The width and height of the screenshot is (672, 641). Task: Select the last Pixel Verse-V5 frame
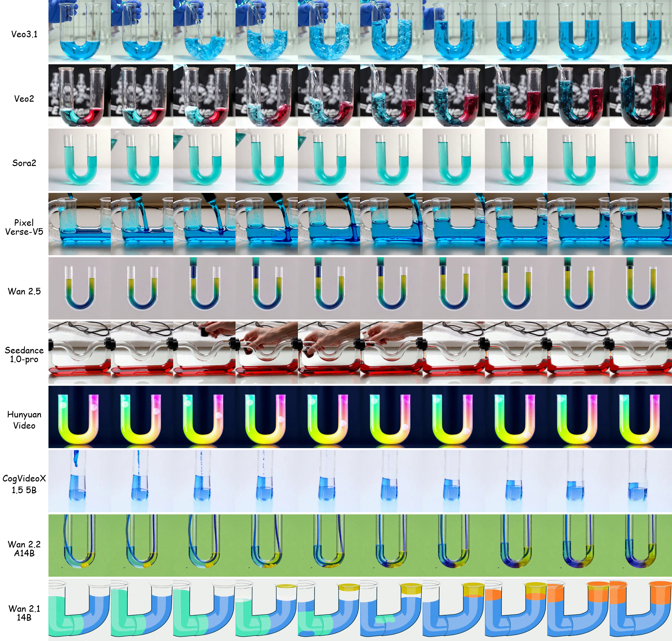pos(641,224)
